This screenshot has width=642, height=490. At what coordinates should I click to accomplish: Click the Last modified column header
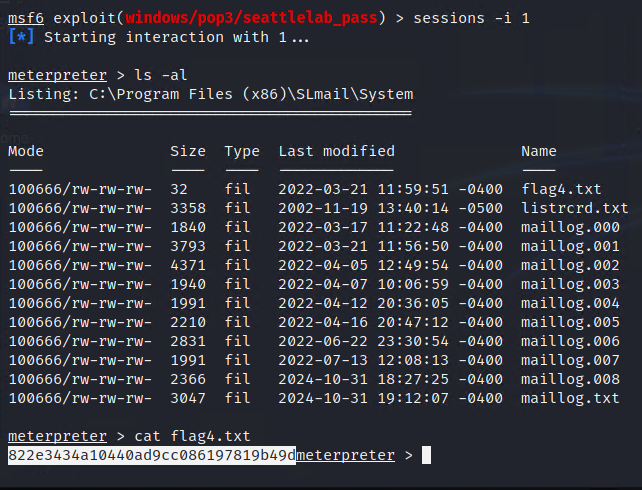[336, 151]
